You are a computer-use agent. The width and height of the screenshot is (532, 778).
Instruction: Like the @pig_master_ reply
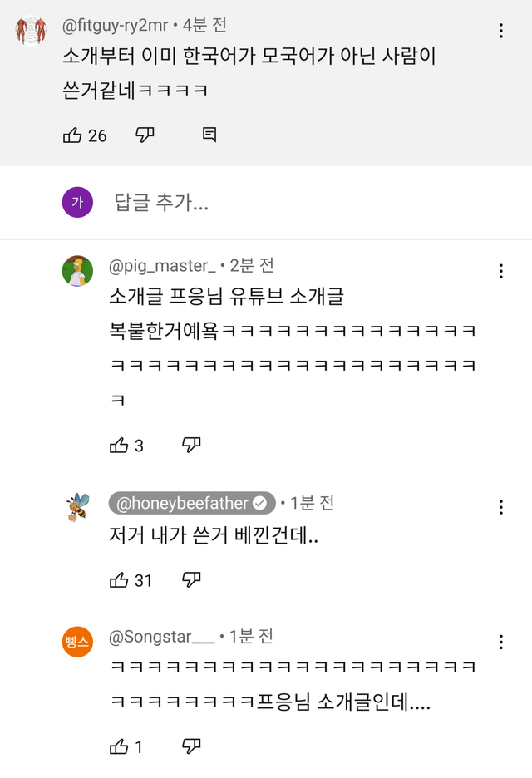[x=120, y=446]
